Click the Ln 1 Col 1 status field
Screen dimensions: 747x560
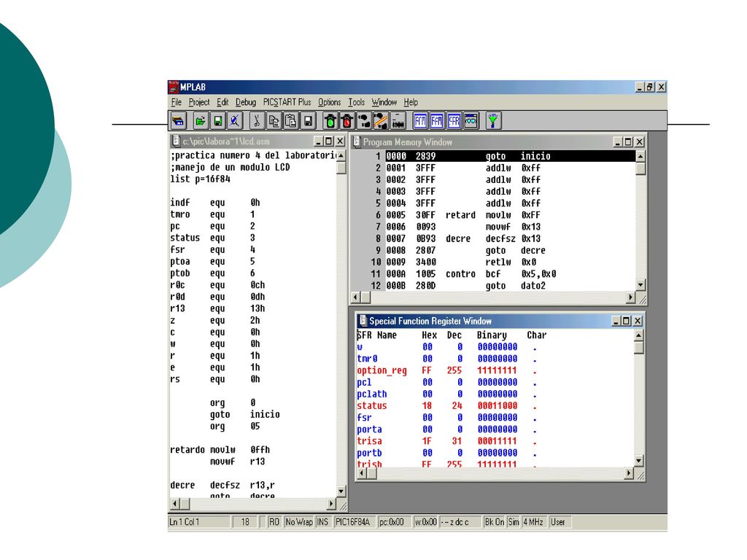(200, 522)
